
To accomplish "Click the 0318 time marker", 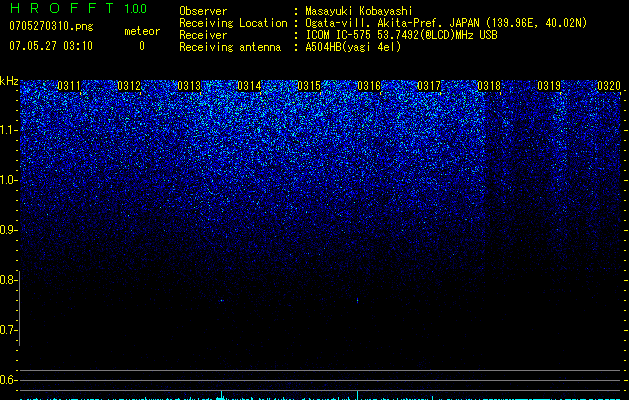I will [x=489, y=86].
